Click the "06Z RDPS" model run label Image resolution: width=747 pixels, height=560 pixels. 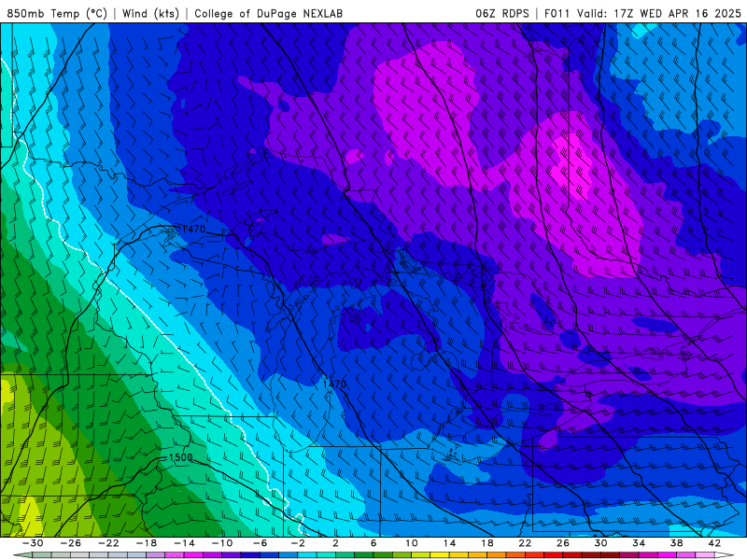click(x=502, y=13)
